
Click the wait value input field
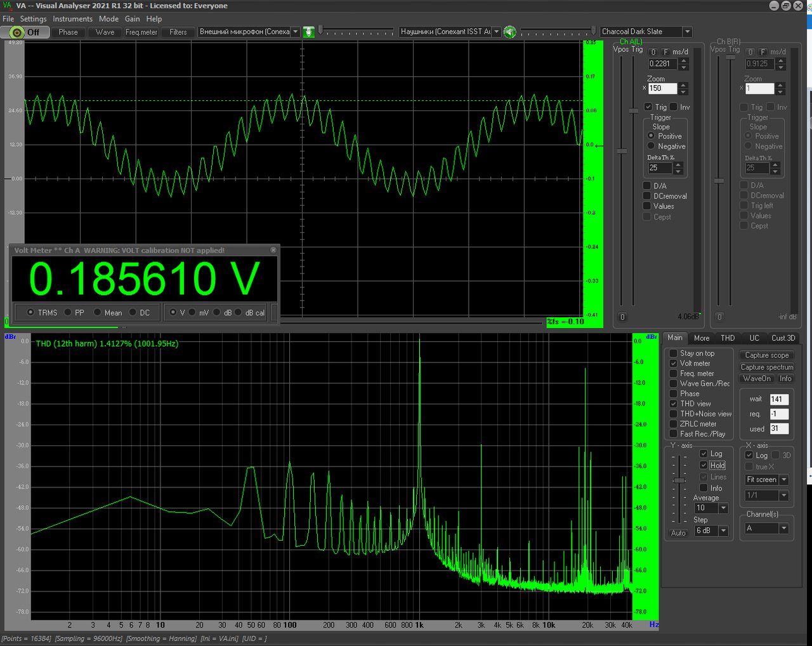coord(779,399)
